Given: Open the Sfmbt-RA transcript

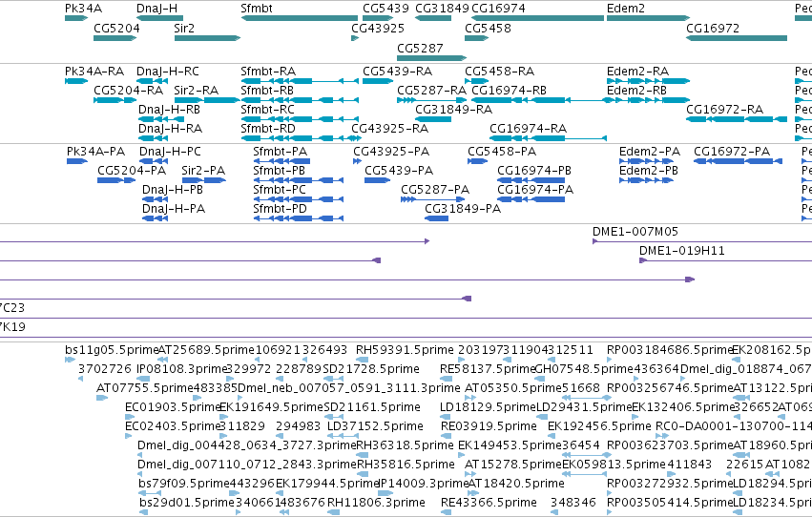Looking at the screenshot, I should (x=300, y=81).
